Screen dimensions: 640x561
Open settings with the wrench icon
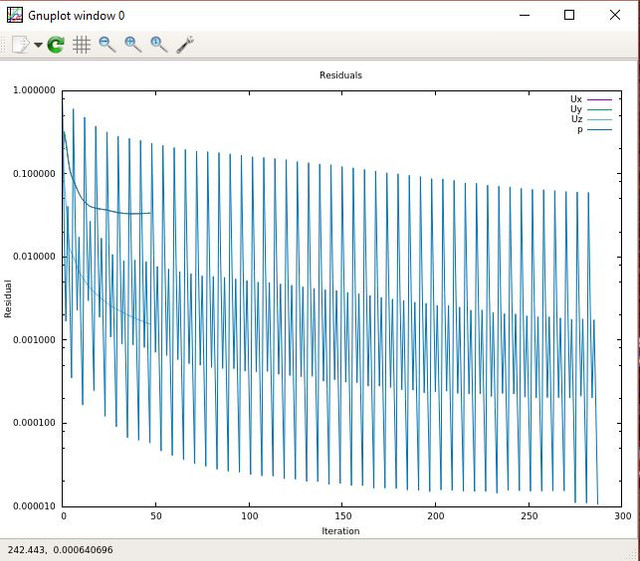(185, 45)
